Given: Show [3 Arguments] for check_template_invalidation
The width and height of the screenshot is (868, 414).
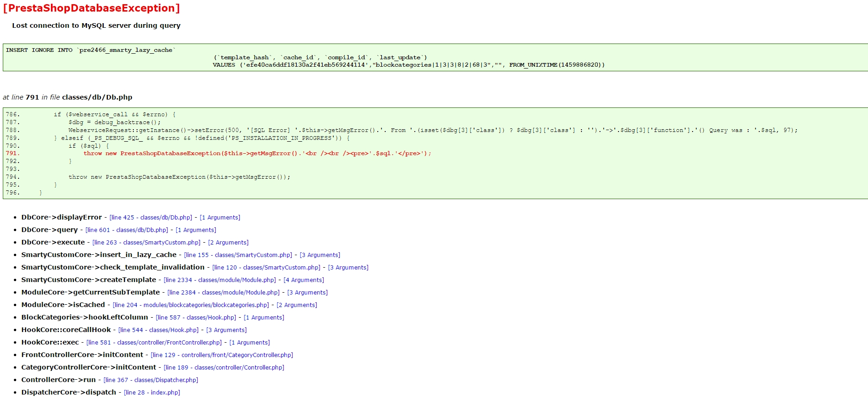Looking at the screenshot, I should (x=348, y=268).
